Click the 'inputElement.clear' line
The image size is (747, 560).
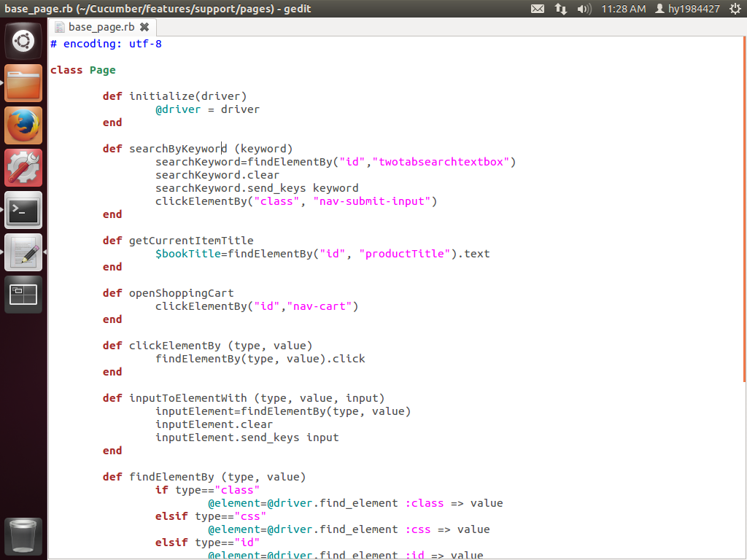point(214,424)
